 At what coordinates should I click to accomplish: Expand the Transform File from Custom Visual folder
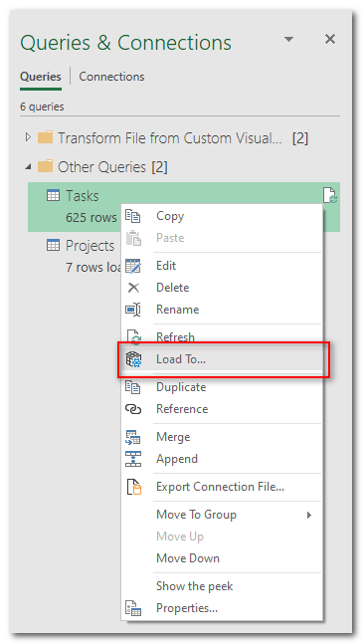tap(28, 137)
